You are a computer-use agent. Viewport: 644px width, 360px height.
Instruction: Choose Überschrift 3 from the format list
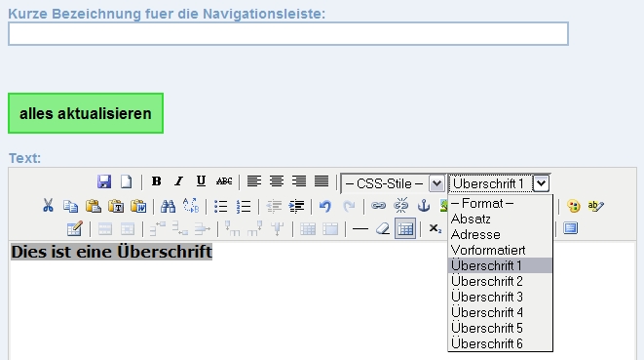point(500,297)
